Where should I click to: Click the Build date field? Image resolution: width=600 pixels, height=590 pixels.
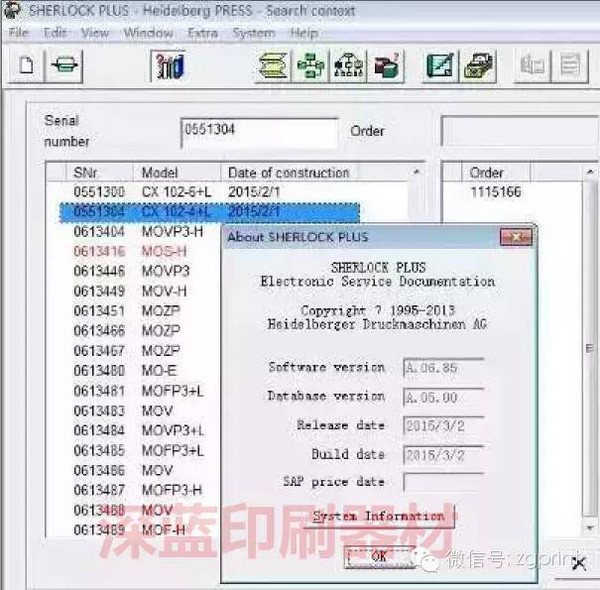click(444, 455)
